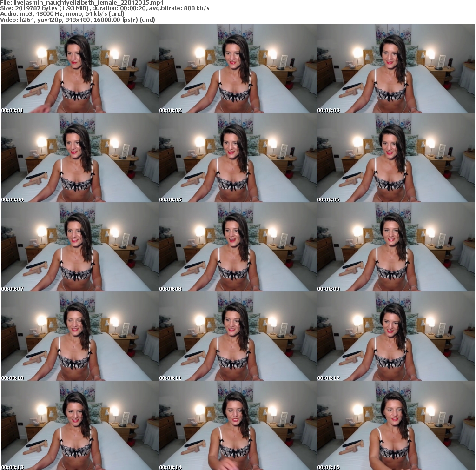Open the thumbnail stamped 00:00:01
The width and height of the screenshot is (476, 470).
click(x=79, y=69)
